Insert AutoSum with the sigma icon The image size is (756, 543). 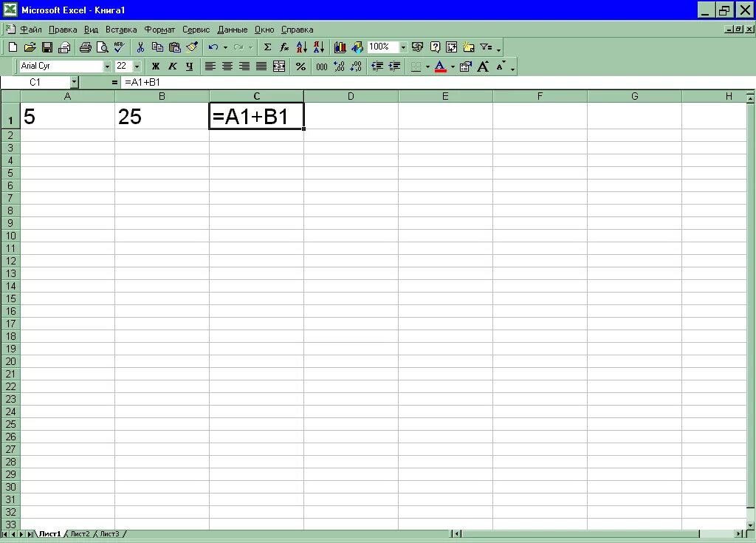pyautogui.click(x=267, y=47)
